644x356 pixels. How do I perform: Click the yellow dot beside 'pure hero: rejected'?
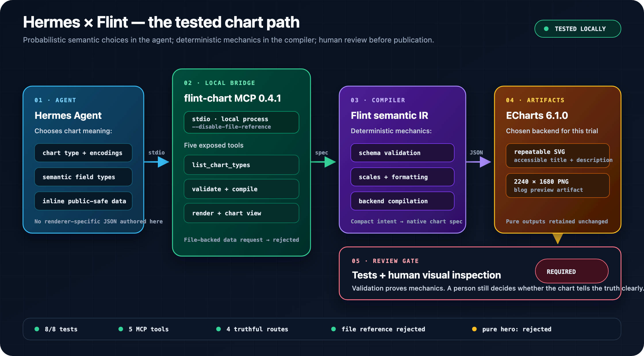point(474,329)
